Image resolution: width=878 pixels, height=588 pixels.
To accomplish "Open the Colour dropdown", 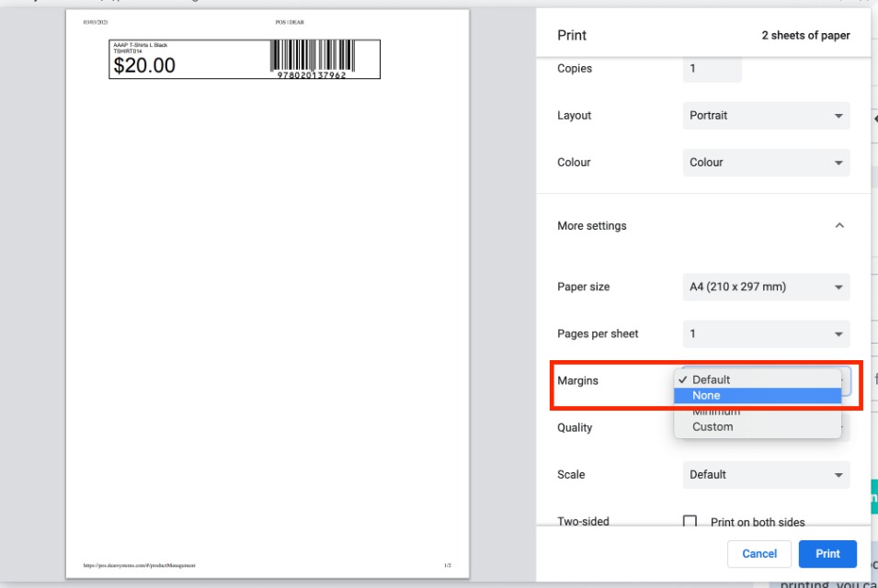I will (765, 163).
